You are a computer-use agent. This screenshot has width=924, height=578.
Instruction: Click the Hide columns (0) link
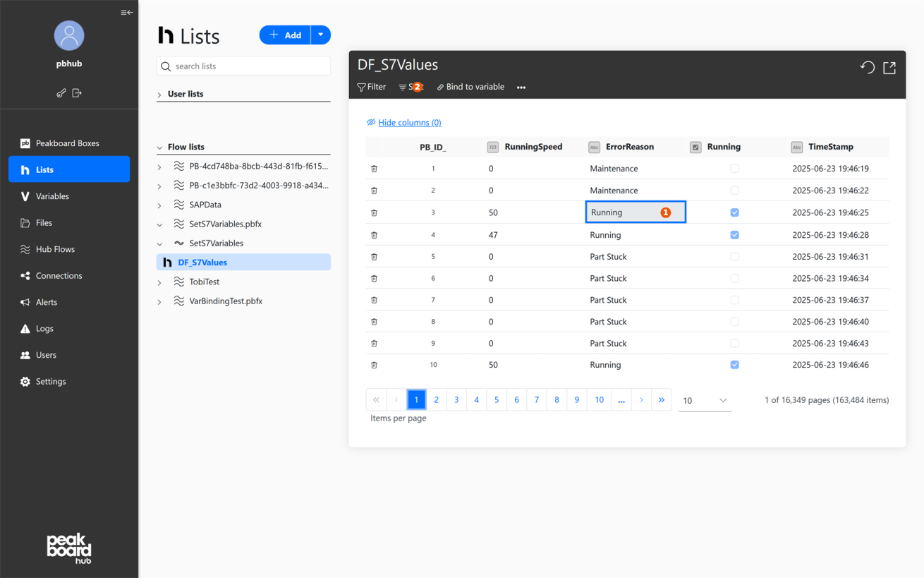pyautogui.click(x=409, y=122)
